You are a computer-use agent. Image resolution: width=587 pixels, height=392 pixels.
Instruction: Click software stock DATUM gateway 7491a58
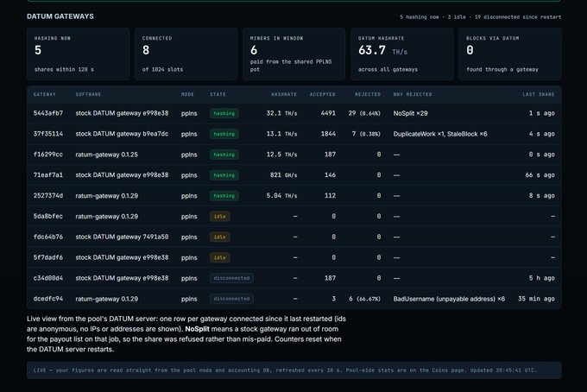tap(122, 237)
